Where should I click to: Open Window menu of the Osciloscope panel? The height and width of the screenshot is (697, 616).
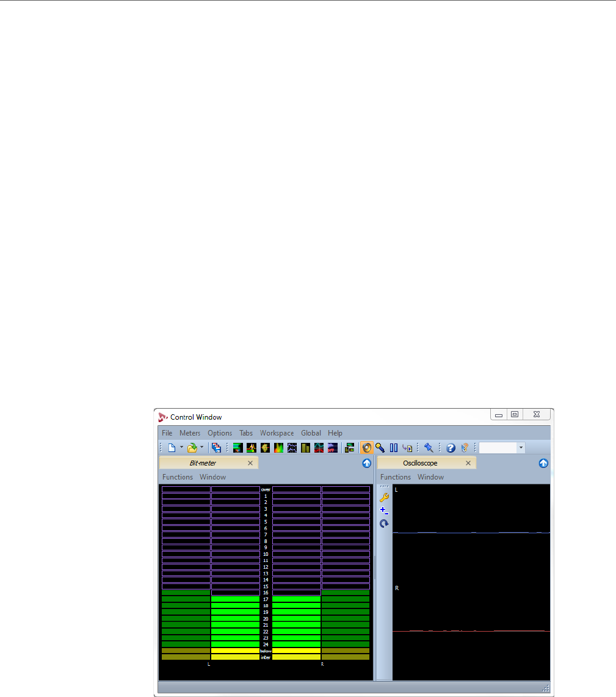430,477
